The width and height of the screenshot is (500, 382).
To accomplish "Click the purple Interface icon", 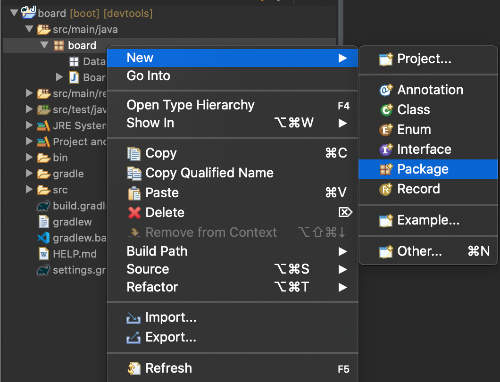I will [386, 150].
